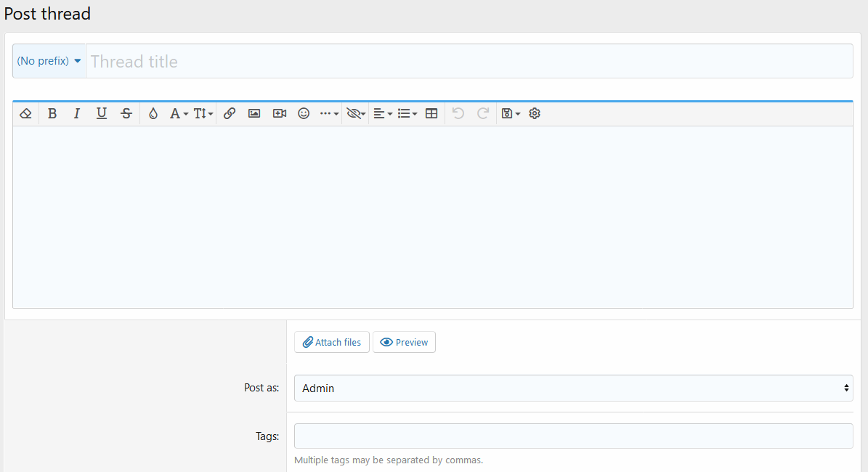Open the text color droplet picker
Image resolution: width=868 pixels, height=472 pixels.
pos(153,113)
